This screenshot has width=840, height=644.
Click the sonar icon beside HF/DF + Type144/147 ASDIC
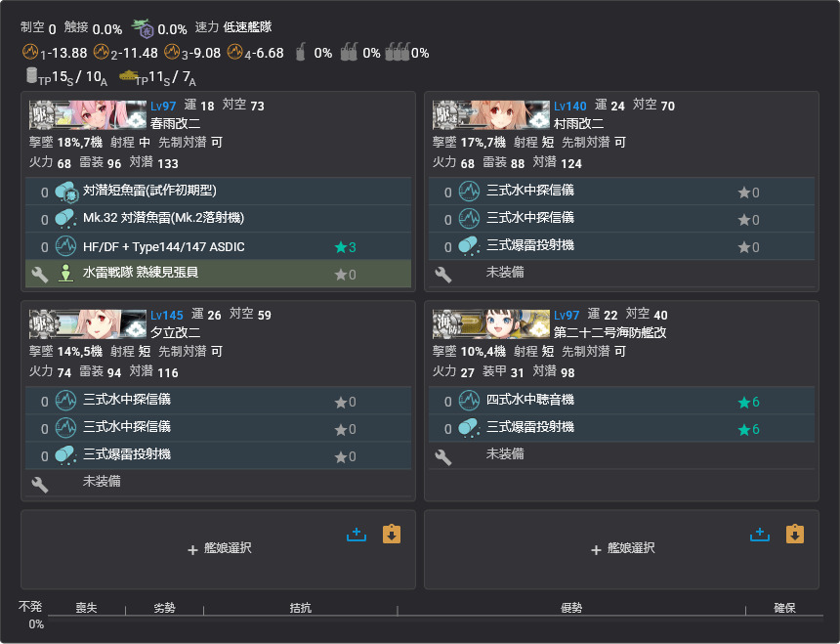tap(66, 246)
